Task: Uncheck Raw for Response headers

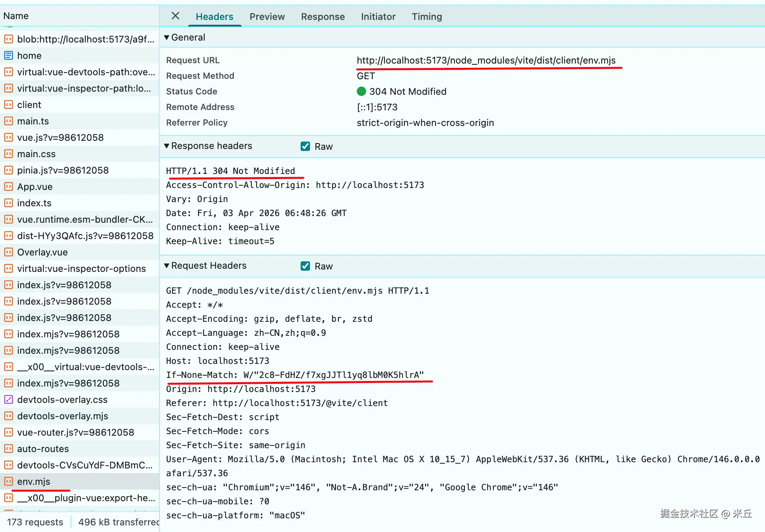Action: point(305,146)
